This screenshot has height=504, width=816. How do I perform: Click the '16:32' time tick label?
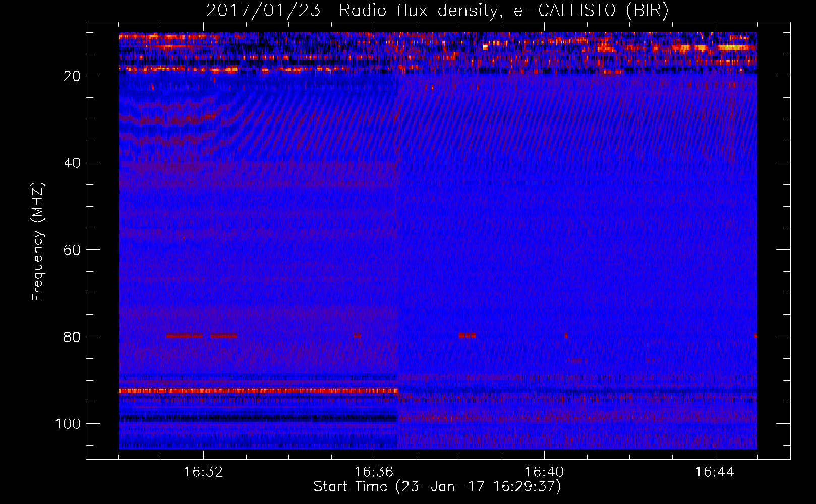(x=203, y=472)
